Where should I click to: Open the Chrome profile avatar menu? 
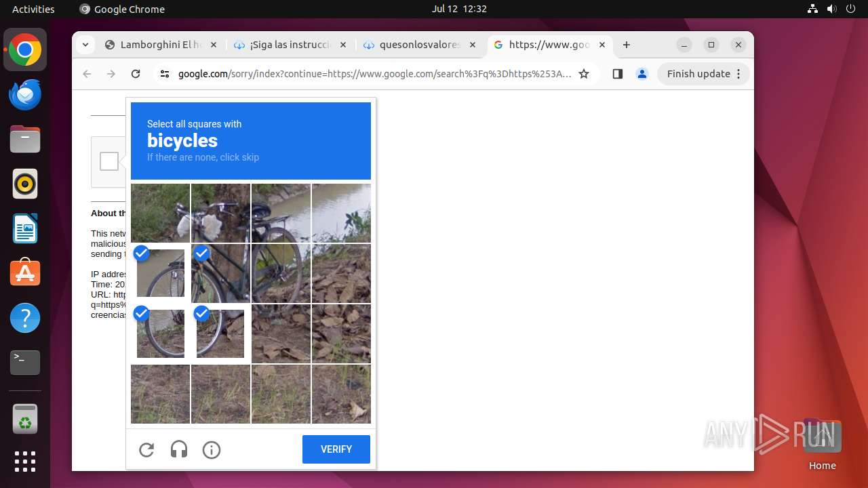click(642, 74)
